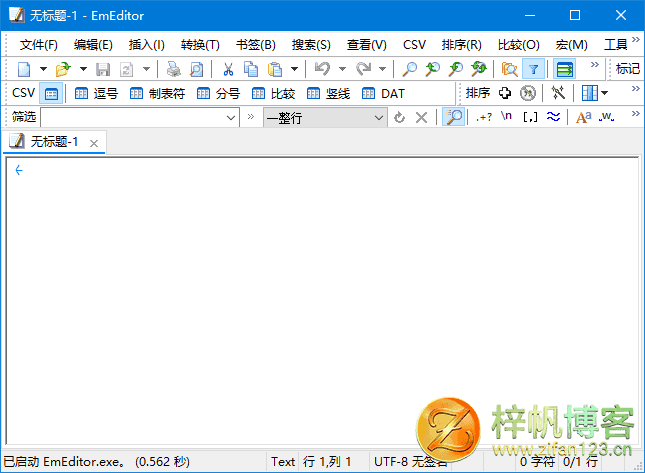Toggle match case Aa option
This screenshot has height=473, width=645.
583,118
